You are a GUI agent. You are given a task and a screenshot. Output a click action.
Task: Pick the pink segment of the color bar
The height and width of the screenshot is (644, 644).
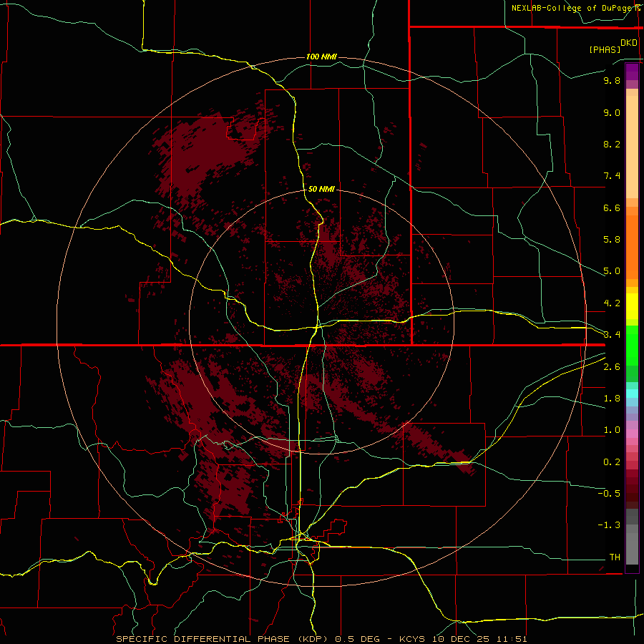pyautogui.click(x=632, y=434)
